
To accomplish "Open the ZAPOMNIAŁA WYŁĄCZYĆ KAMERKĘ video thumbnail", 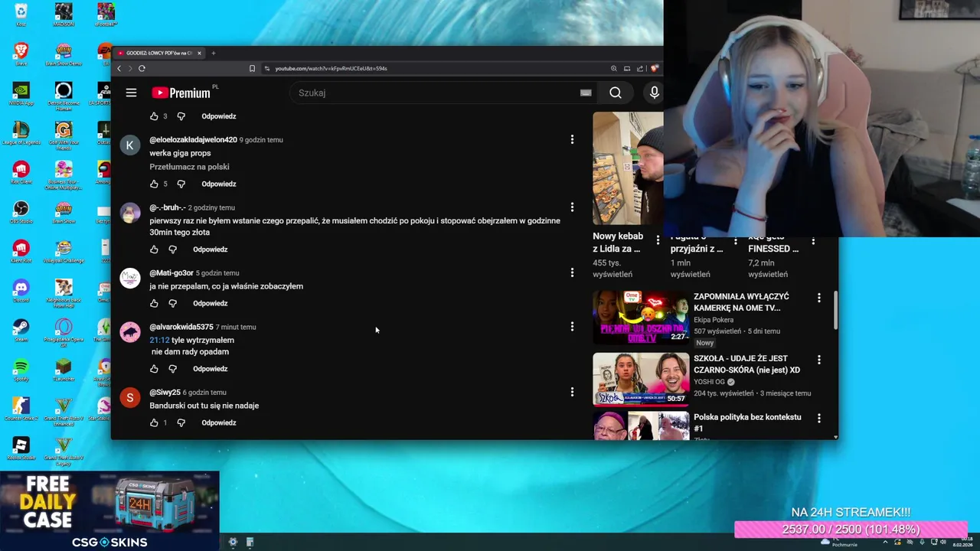I will pos(641,317).
